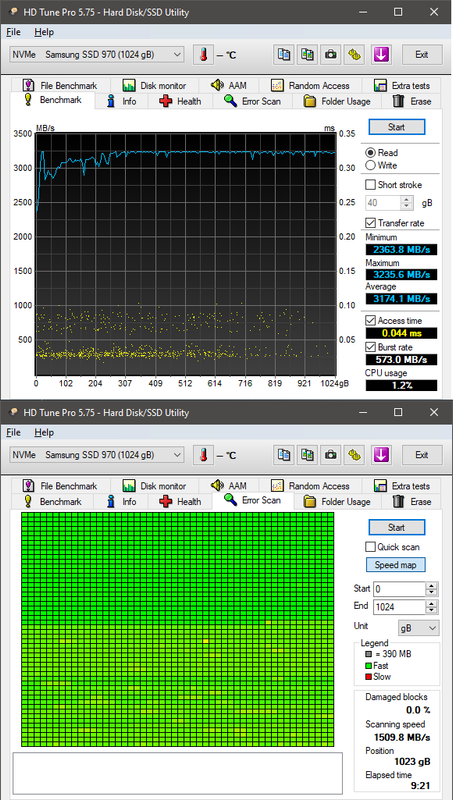
Task: Copy info to clipboard in Error Scan window toolbar
Action: click(x=283, y=455)
